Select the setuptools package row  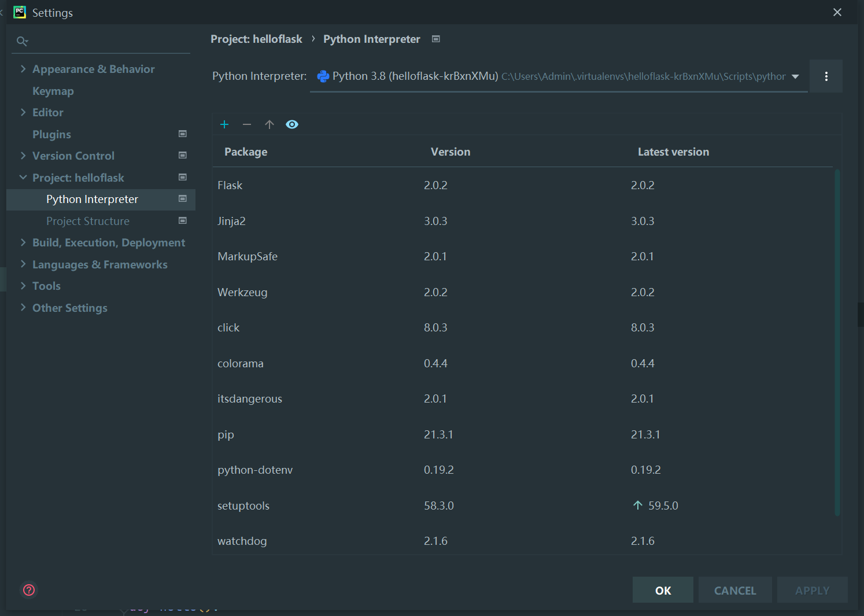[x=523, y=506]
